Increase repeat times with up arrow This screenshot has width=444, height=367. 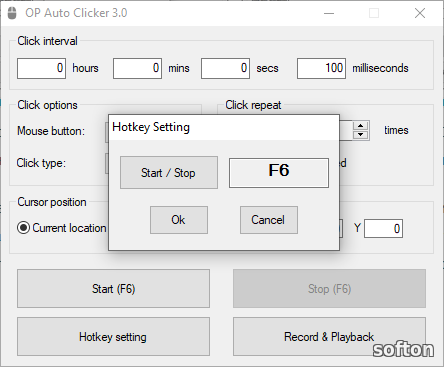pyautogui.click(x=360, y=126)
